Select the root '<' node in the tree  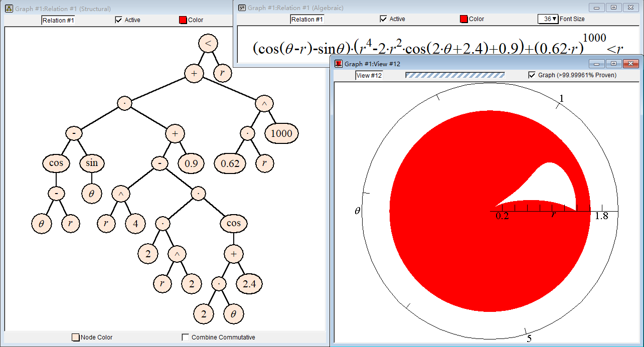tap(208, 44)
